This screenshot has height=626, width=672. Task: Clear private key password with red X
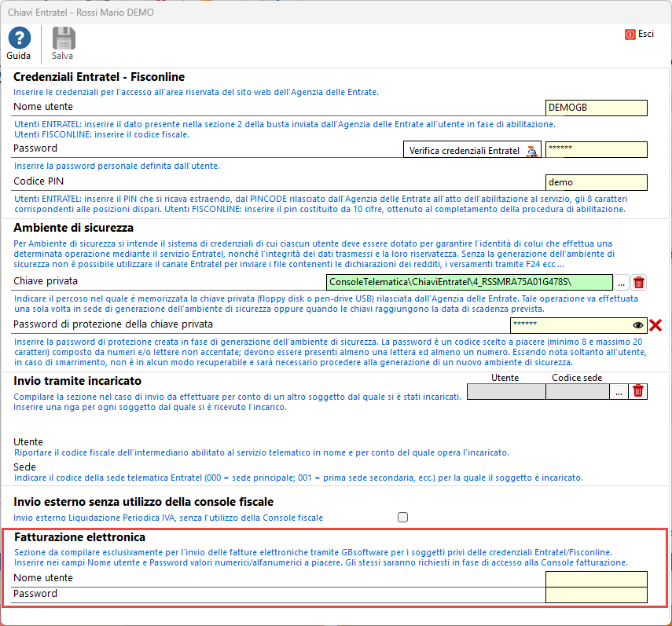[655, 325]
